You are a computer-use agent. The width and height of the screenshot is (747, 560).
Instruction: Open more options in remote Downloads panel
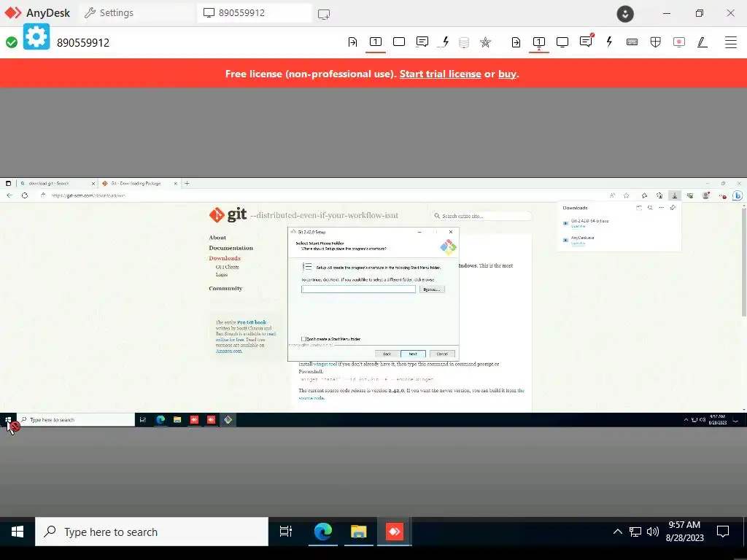(661, 208)
